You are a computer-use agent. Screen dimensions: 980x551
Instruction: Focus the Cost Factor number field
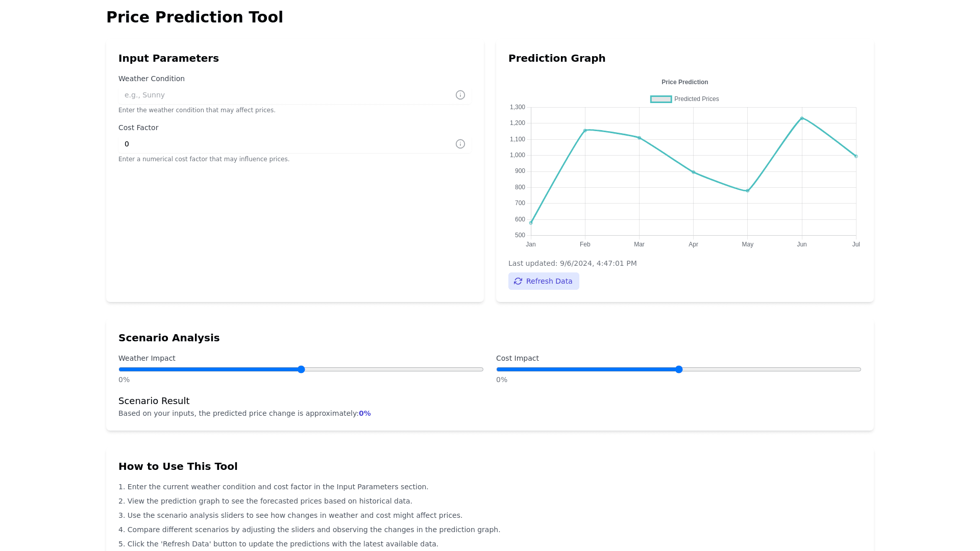286,144
